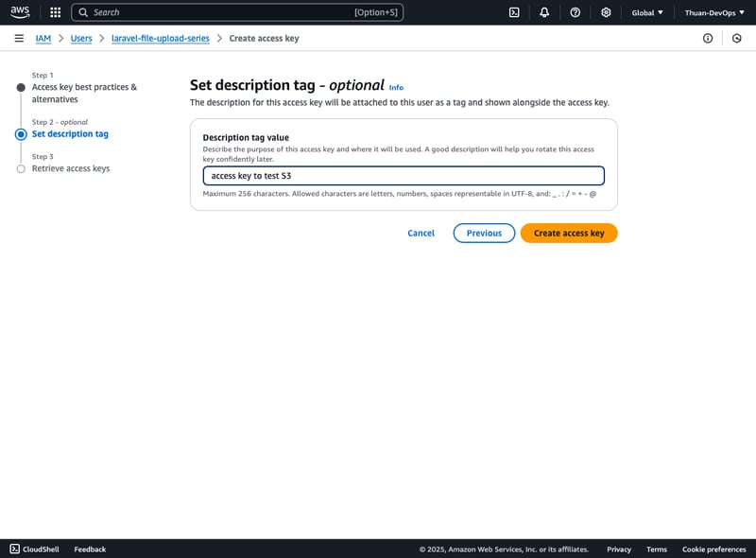The height and width of the screenshot is (558, 756).
Task: Open the Thuan-DevOps account dropdown
Action: click(713, 12)
